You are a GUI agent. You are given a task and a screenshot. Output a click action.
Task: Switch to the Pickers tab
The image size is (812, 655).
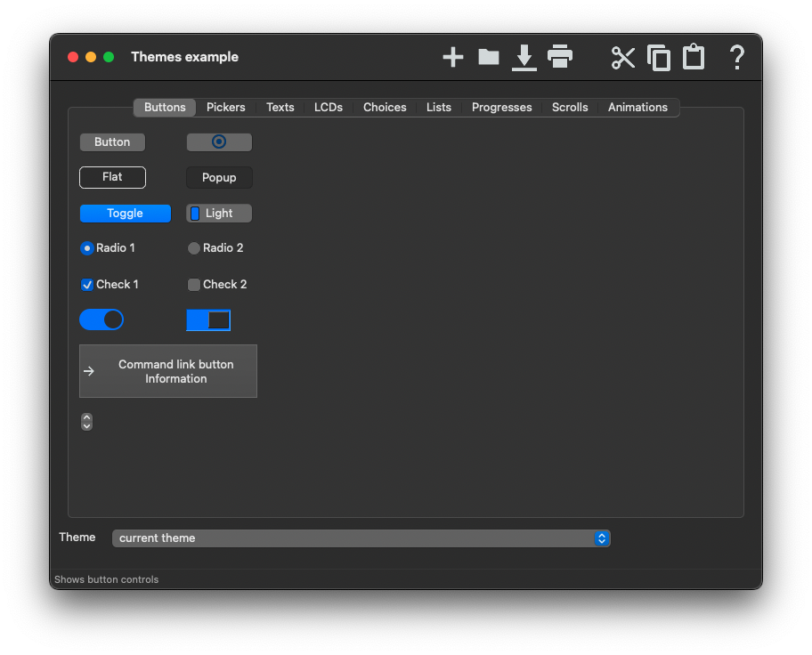pos(225,108)
